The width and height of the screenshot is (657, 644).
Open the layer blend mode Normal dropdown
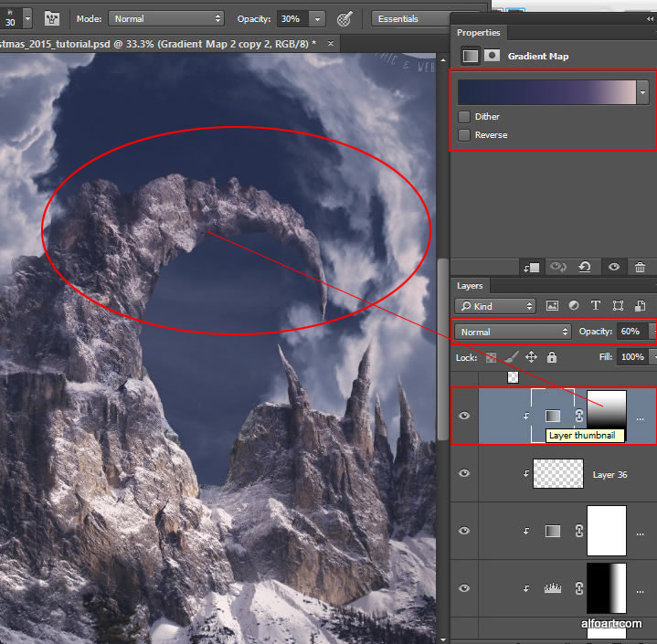[x=513, y=332]
